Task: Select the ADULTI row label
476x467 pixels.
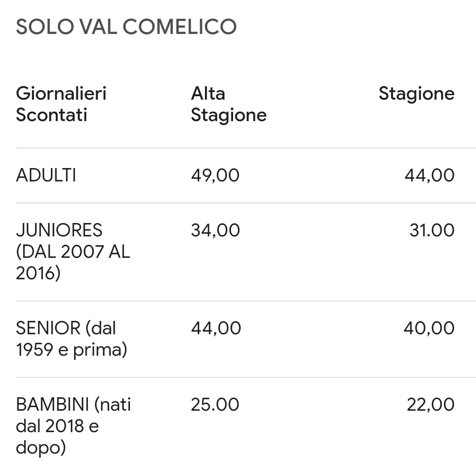Action: pyautogui.click(x=46, y=175)
